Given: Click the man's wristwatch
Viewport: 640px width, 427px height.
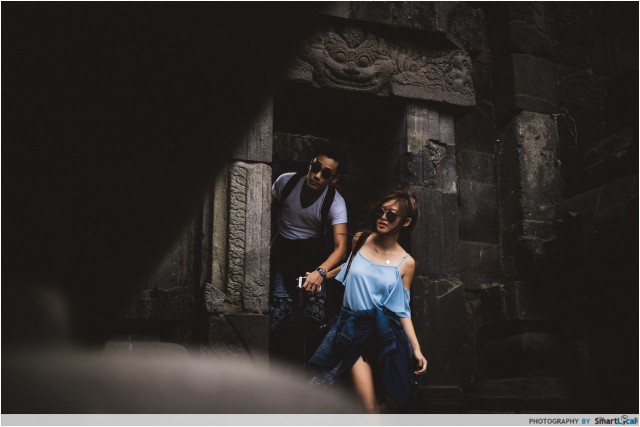Looking at the screenshot, I should [x=322, y=272].
